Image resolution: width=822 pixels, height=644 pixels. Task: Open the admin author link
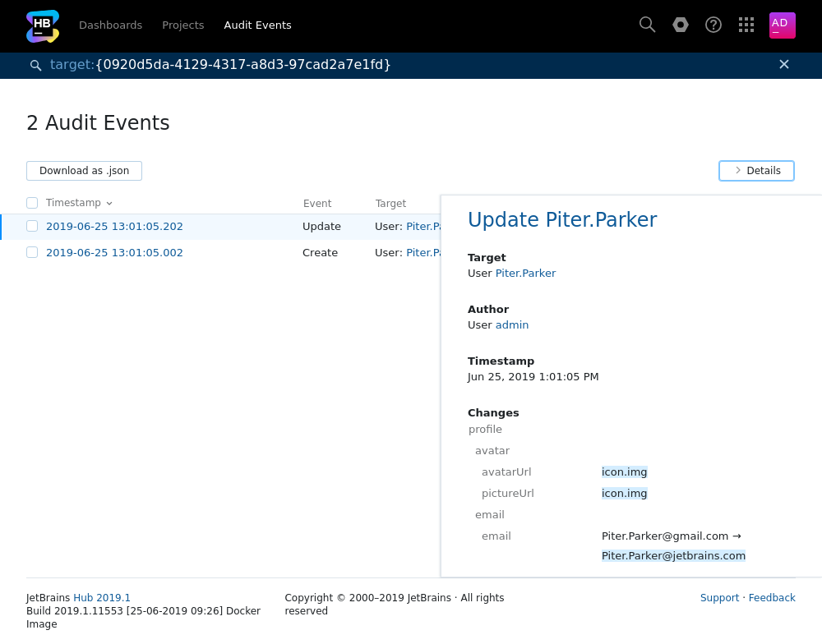pyautogui.click(x=511, y=325)
